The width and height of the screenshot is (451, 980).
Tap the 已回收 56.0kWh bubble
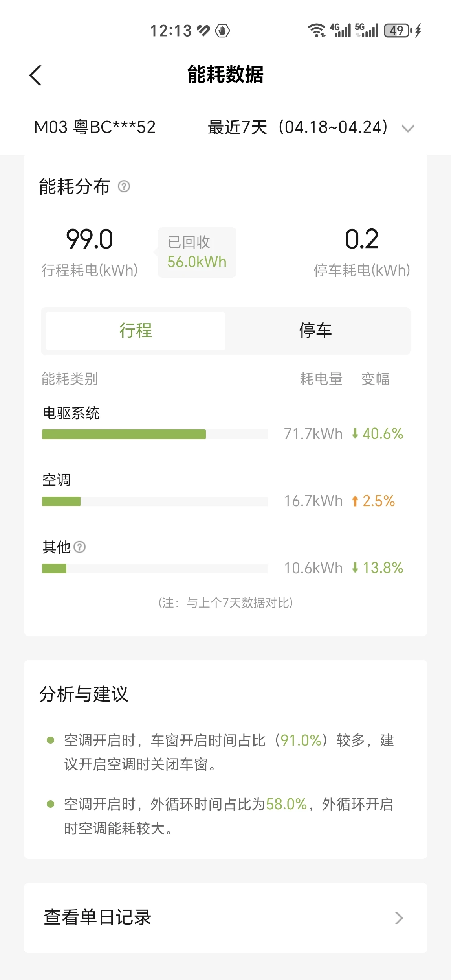tap(197, 252)
